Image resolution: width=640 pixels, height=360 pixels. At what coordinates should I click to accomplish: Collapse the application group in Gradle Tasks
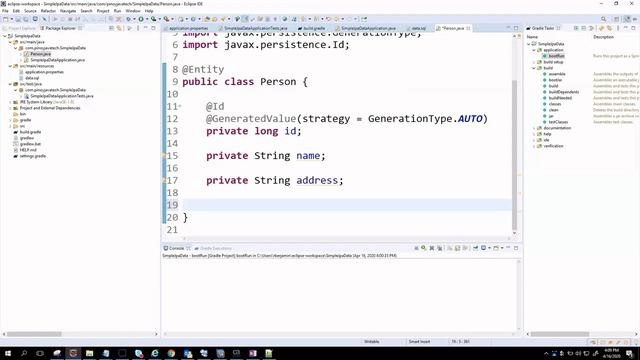coord(534,50)
